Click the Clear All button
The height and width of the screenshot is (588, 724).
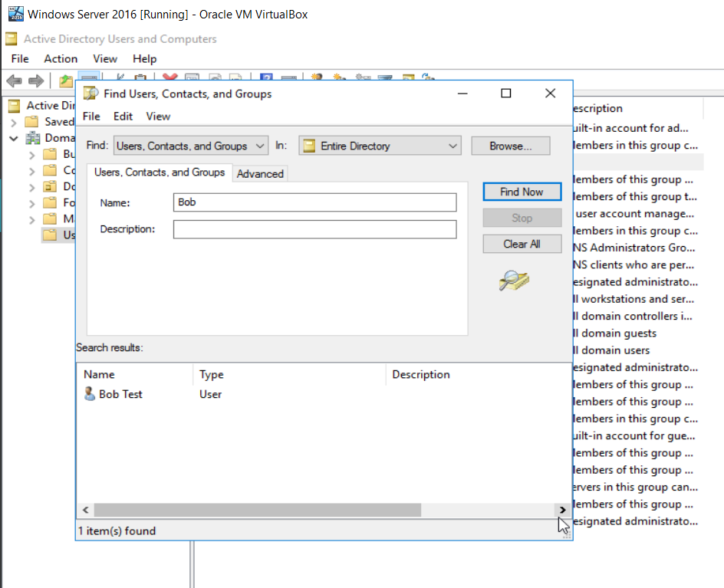coord(522,244)
